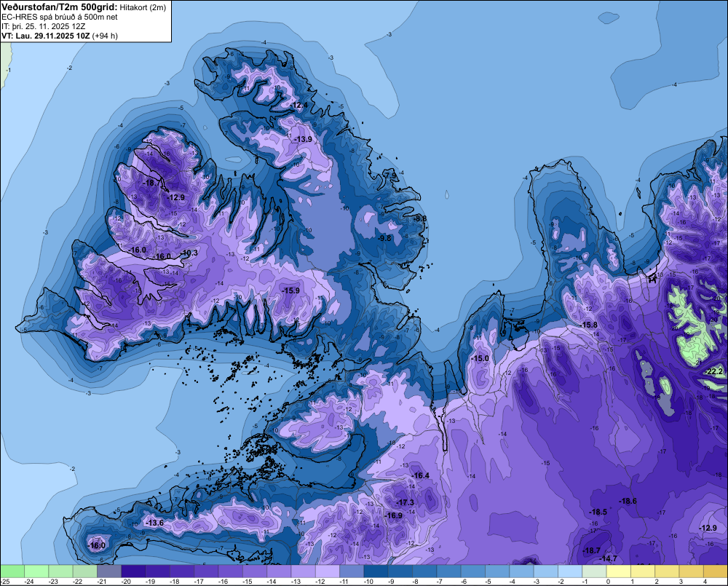Select the -15.0 temperature reading
Viewport: 728px width, 586px height.
pyautogui.click(x=480, y=358)
